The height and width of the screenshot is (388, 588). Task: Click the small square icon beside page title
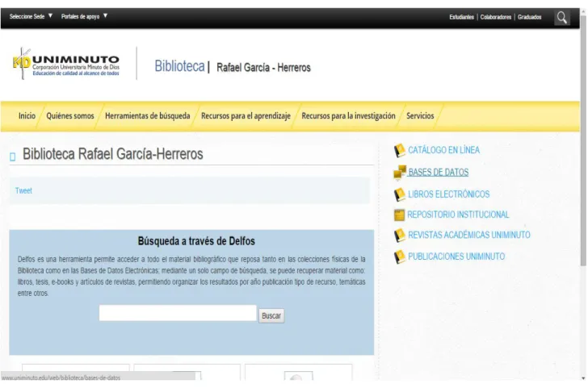(13, 156)
